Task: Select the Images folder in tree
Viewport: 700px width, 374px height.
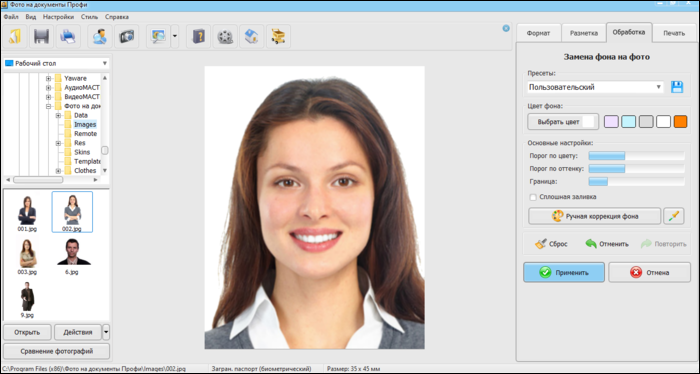Action: click(85, 125)
